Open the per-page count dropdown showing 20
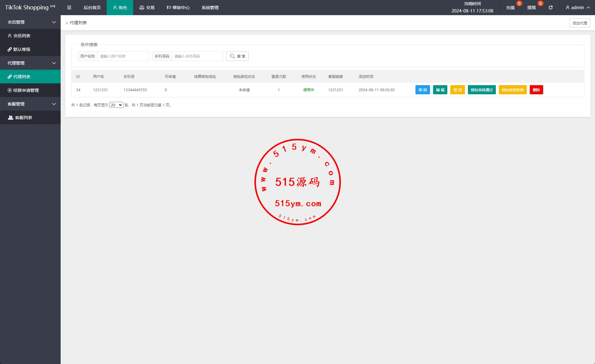The width and height of the screenshot is (595, 364). click(116, 105)
